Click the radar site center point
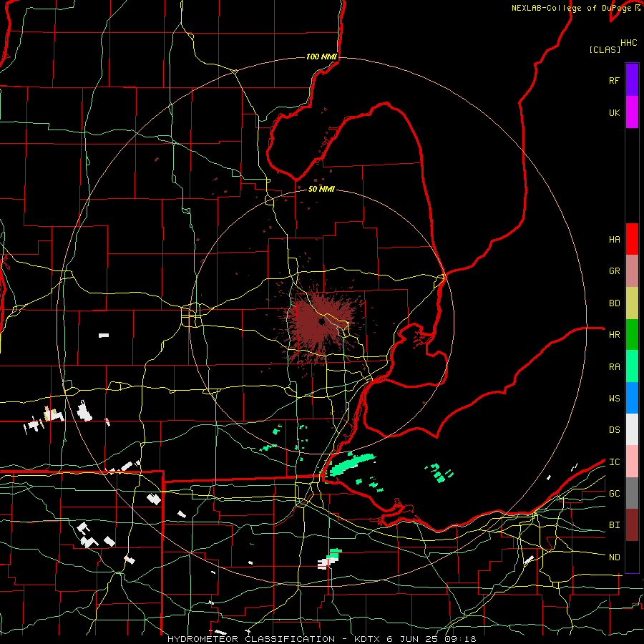Screen dimensions: 644x644 click(x=321, y=321)
